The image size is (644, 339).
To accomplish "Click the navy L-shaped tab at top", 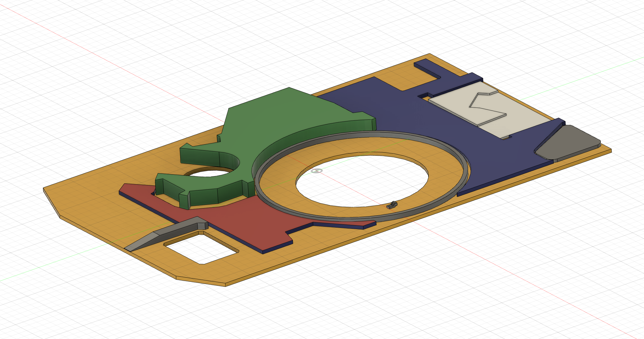I will pos(427,66).
